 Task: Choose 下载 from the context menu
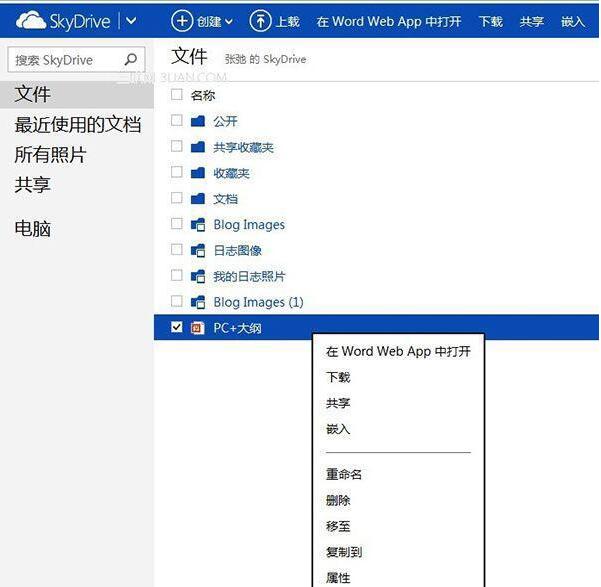coord(338,377)
